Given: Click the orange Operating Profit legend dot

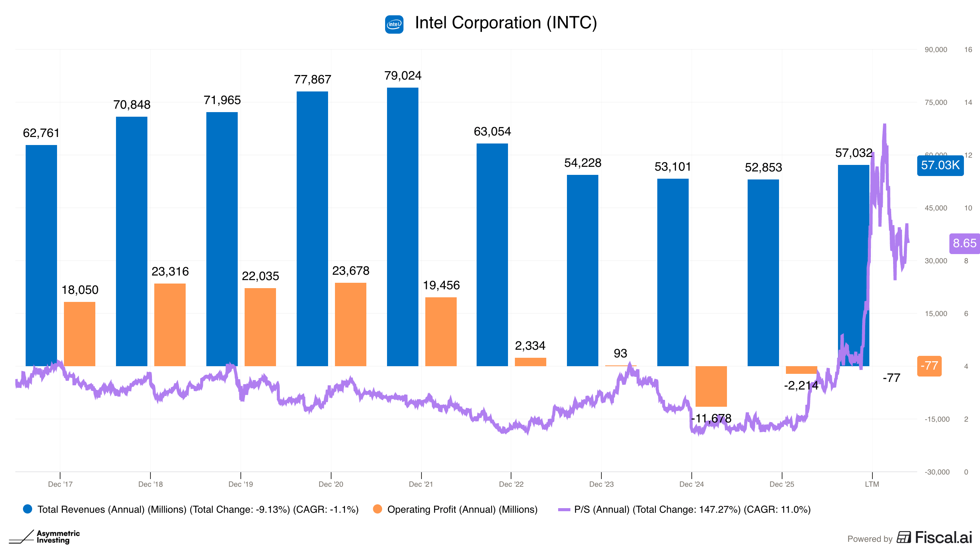Looking at the screenshot, I should 377,509.
